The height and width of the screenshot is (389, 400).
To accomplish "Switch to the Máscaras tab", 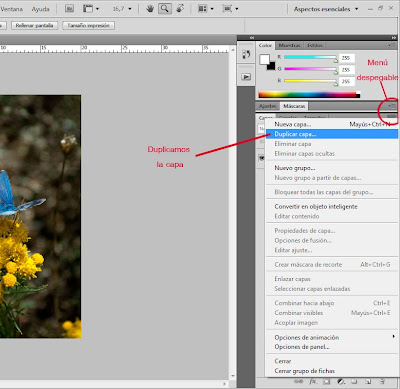I will [294, 106].
